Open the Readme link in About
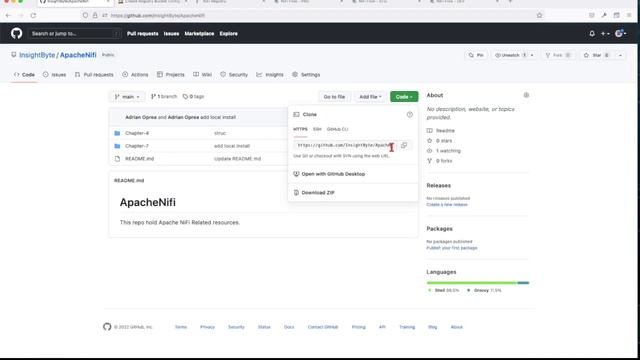Image resolution: width=640 pixels, height=360 pixels. pyautogui.click(x=441, y=131)
